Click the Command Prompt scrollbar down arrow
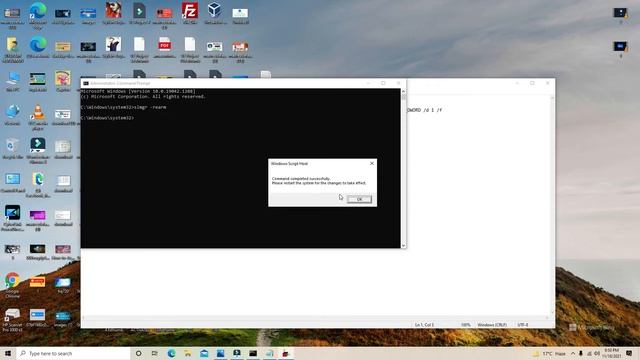The height and width of the screenshot is (360, 640). [x=404, y=245]
